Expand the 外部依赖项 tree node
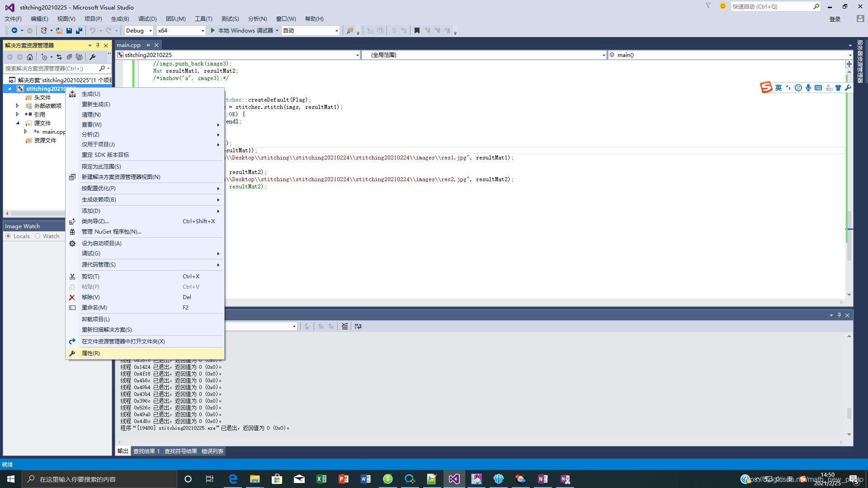Screen dimensions: 868x488 [17, 106]
